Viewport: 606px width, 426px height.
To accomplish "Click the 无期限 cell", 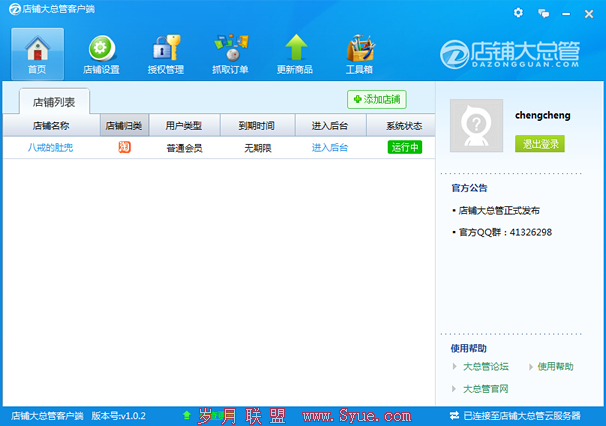I will click(258, 148).
